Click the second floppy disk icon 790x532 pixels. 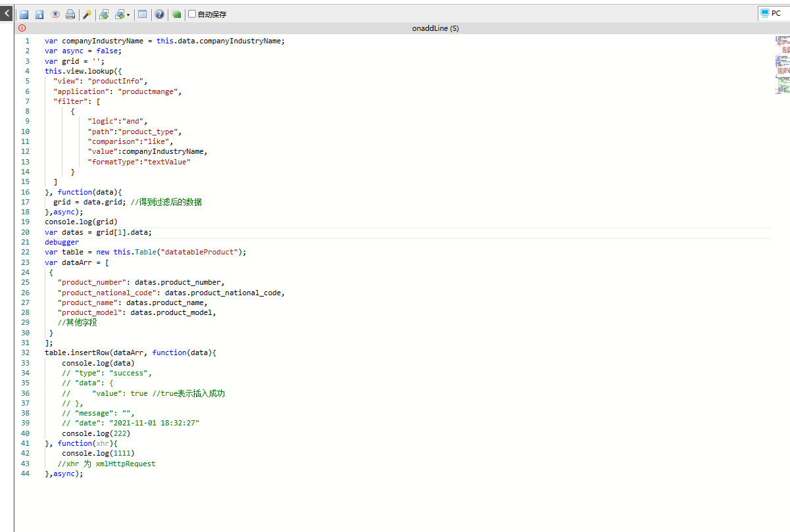click(39, 14)
